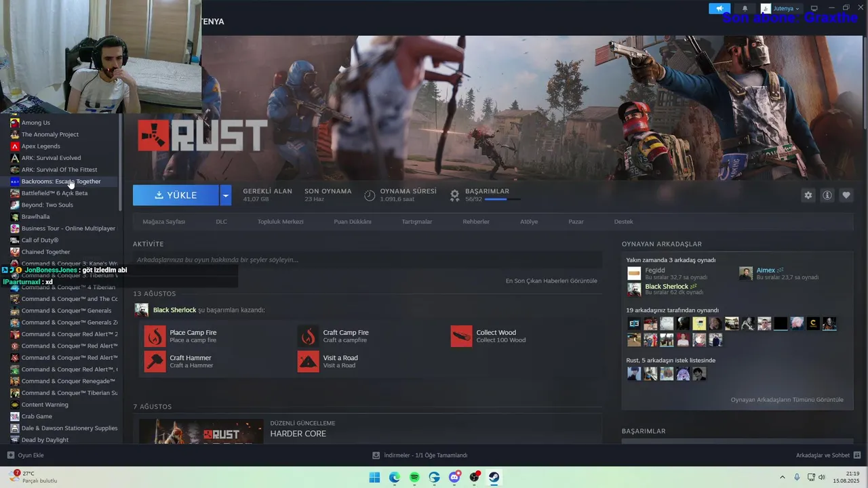Open the DLC tab

click(x=221, y=222)
